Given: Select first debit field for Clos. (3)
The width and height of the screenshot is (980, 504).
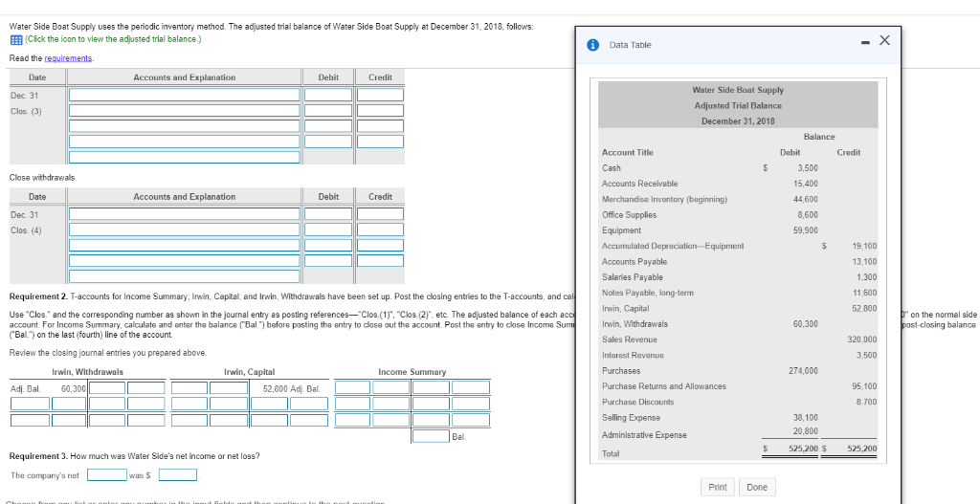Looking at the screenshot, I should (329, 95).
